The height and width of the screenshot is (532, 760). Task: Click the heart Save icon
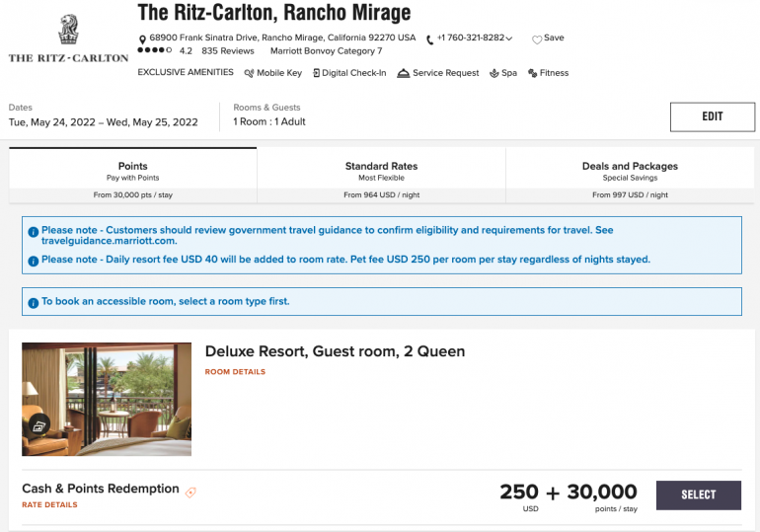pyautogui.click(x=537, y=39)
